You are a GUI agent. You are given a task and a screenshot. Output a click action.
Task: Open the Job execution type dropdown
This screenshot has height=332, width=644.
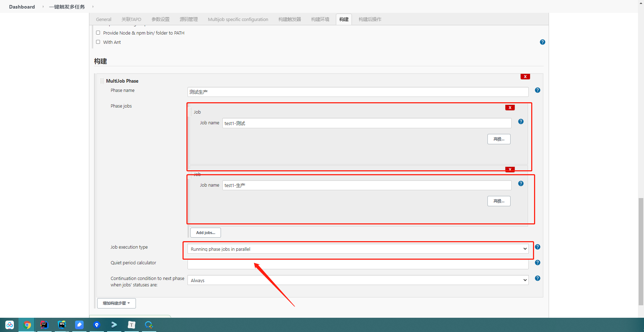[x=358, y=249]
